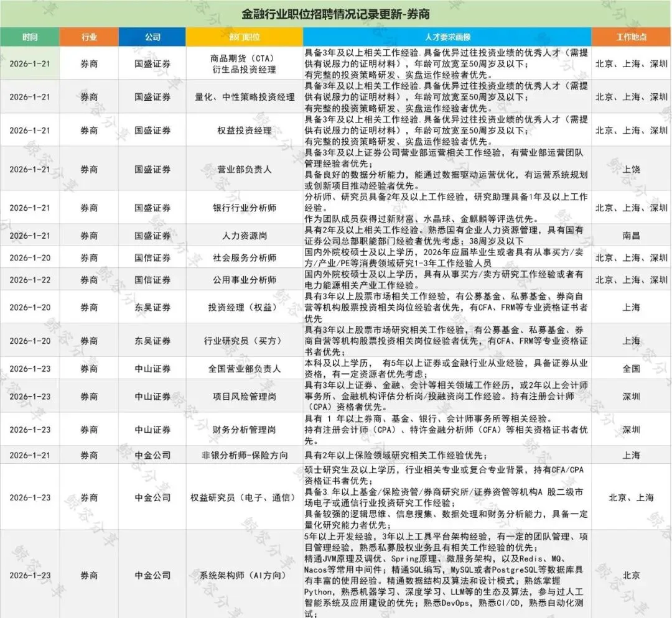Click the table title 金融行业职位招聘情况记录更新-券商
Image resolution: width=672 pixels, height=618 pixels.
[x=335, y=14]
